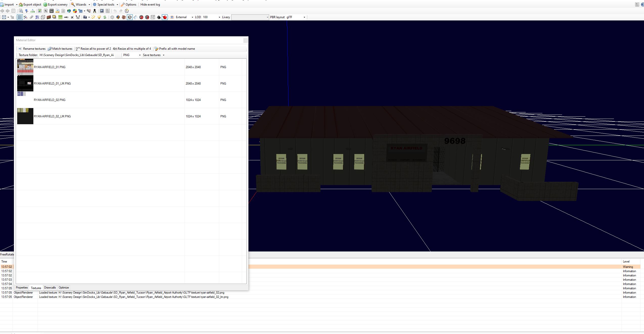Click the black figure with circles icon
Image resolution: width=644 pixels, height=334 pixels.
(x=95, y=11)
